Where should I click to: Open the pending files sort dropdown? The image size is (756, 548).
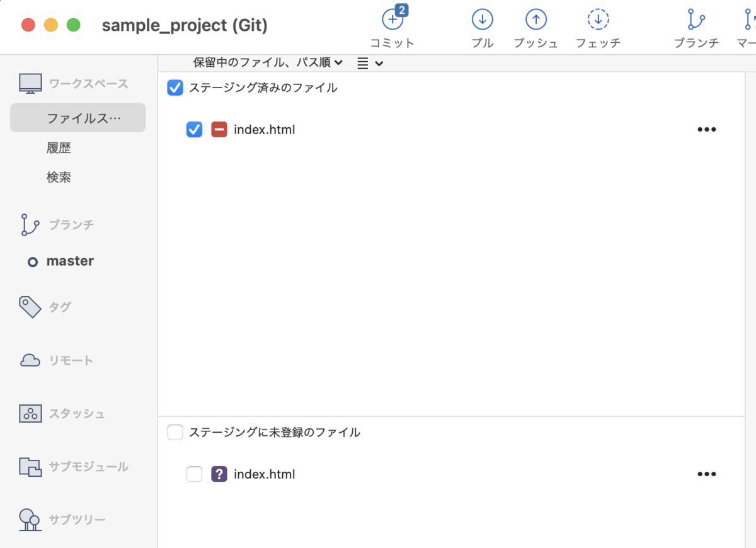point(268,62)
